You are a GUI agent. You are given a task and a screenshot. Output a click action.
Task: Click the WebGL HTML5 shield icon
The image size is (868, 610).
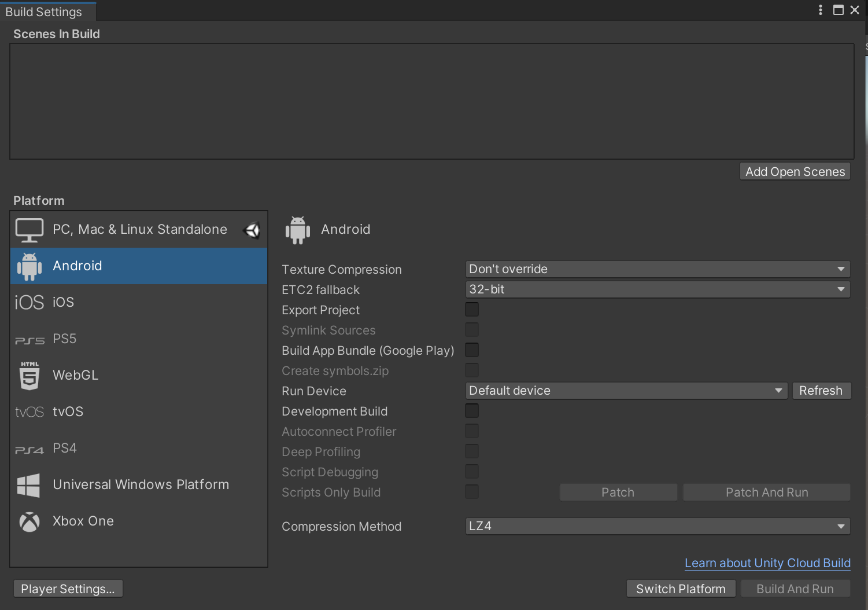point(29,376)
